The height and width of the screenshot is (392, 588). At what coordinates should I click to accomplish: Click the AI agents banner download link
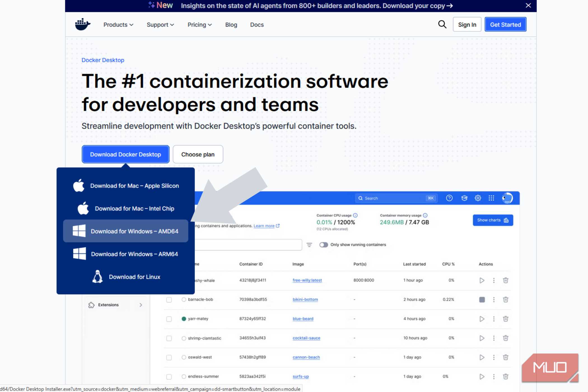coord(418,6)
